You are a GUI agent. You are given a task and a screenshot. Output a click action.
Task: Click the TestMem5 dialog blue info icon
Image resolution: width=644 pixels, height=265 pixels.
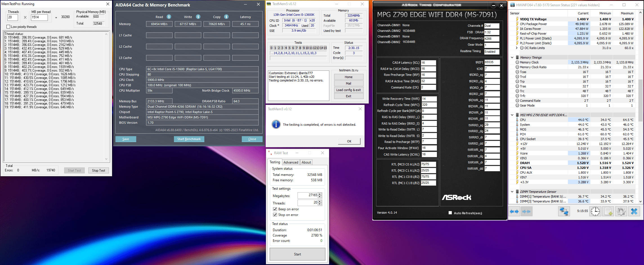pyautogui.click(x=276, y=124)
